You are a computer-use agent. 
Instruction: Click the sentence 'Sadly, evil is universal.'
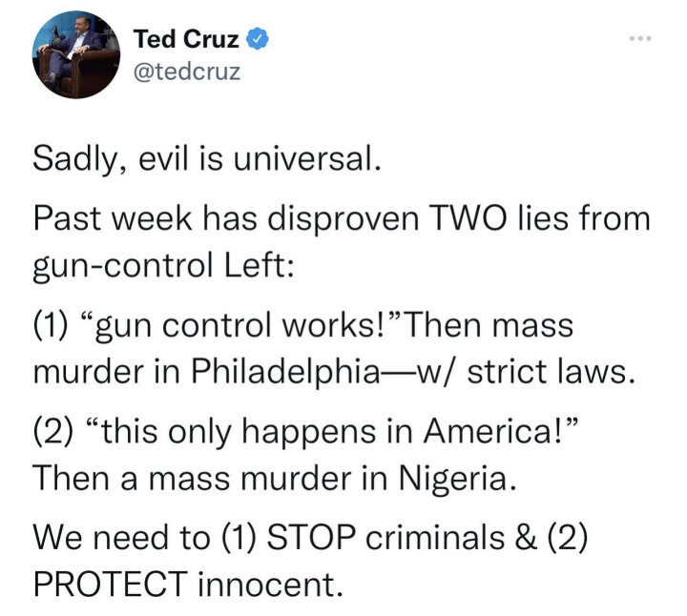pyautogui.click(x=207, y=159)
